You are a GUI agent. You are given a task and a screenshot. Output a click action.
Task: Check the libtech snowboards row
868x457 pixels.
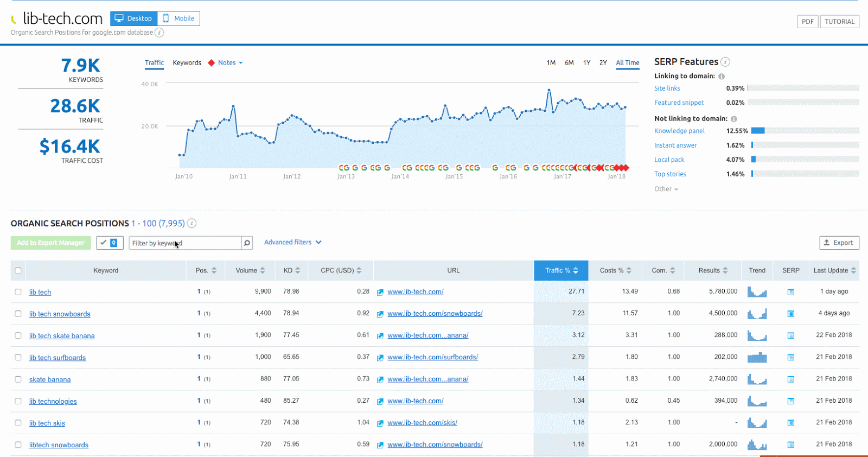coord(18,445)
